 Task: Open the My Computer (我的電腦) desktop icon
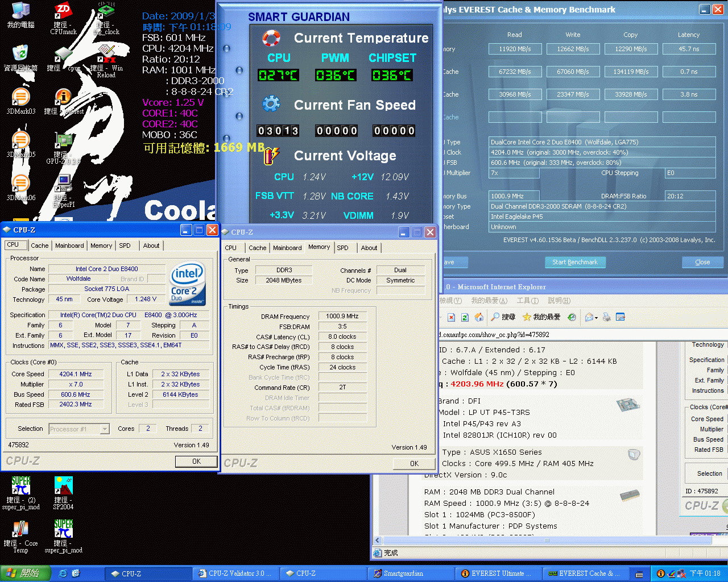(21, 15)
